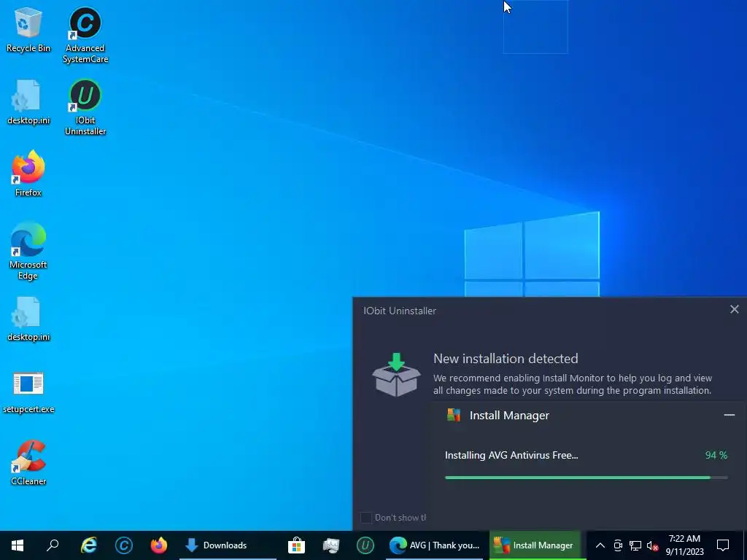747x560 pixels.
Task: Select the IObit Uninstaller desktop shortcut
Action: point(85,108)
